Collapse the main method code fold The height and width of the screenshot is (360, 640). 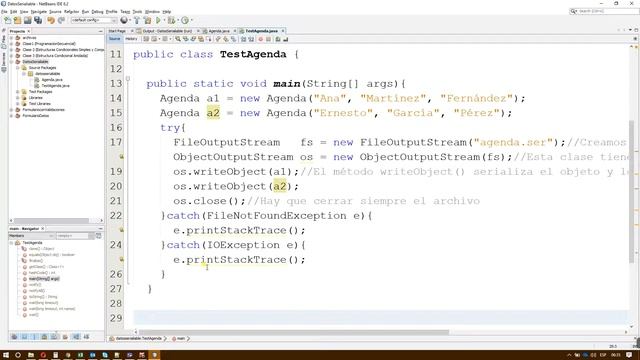(x=127, y=78)
